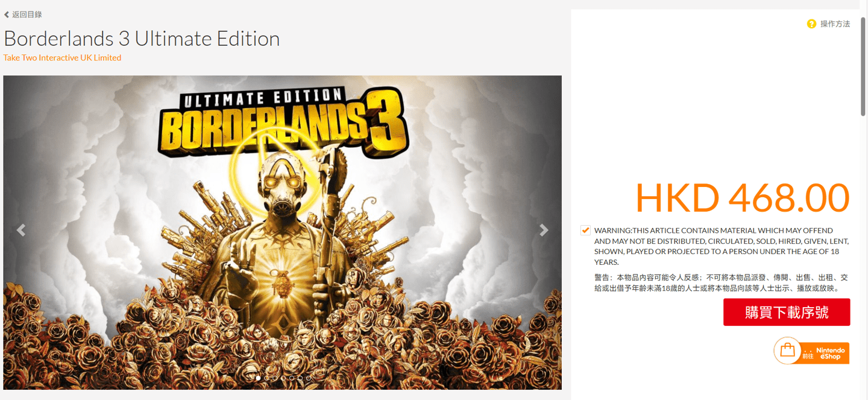Screen dimensions: 868x400
Task: Open the Take Two Interactive UK Limited link
Action: point(62,58)
